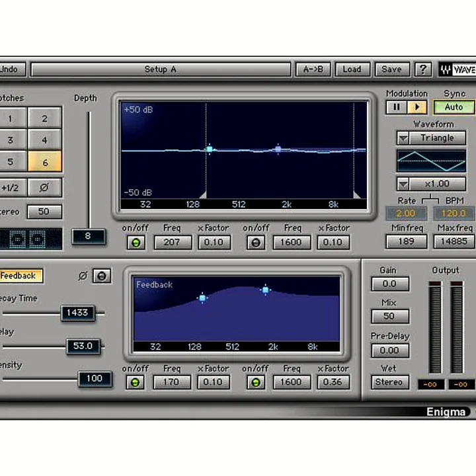Click the Mix field 50
This screenshot has width=476, height=476.
[390, 316]
